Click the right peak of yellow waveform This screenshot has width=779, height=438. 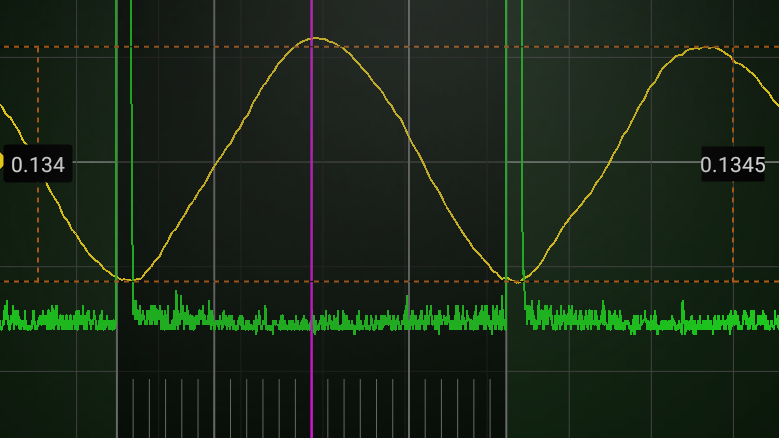[706, 48]
